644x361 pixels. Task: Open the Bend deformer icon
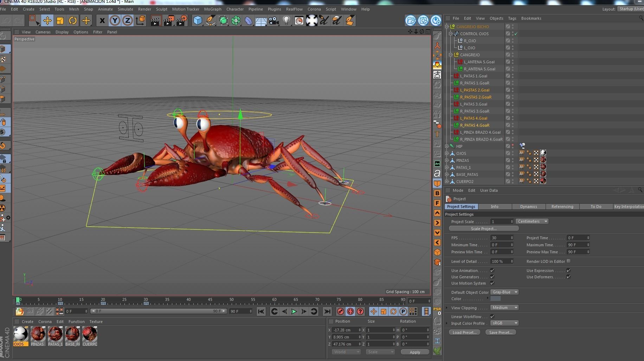[x=248, y=20]
